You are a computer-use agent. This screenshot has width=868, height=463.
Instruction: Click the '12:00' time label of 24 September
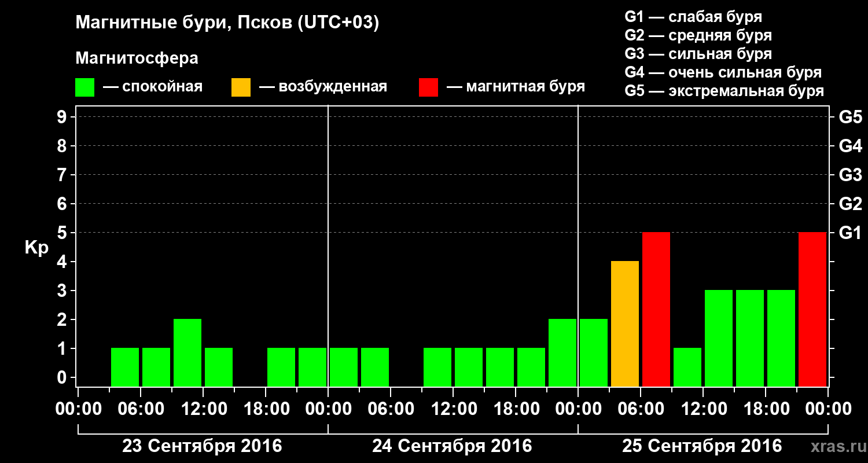coord(453,409)
